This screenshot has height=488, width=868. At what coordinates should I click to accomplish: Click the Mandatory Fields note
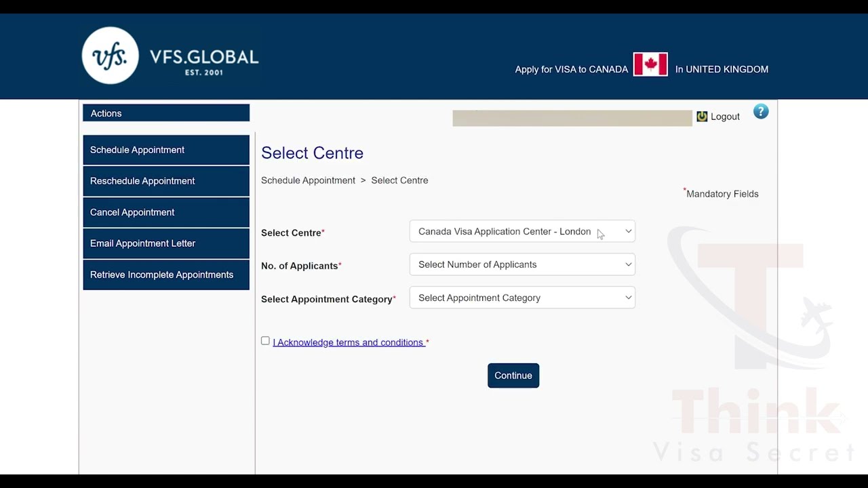point(722,194)
